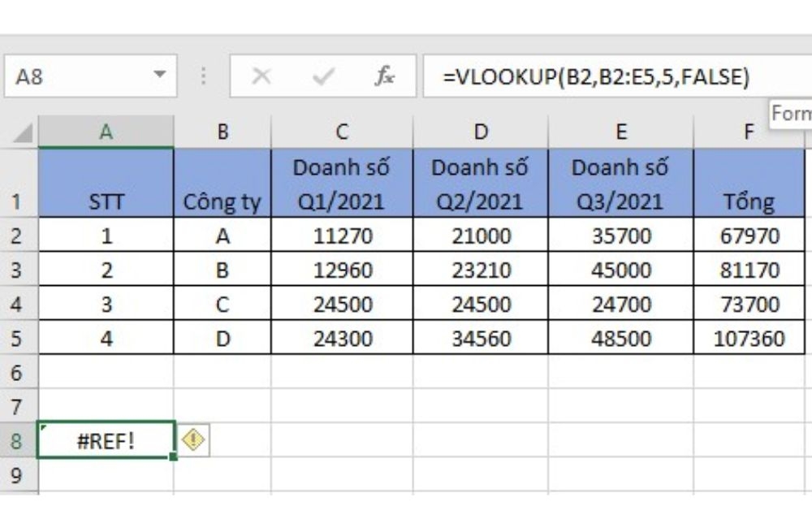Click the Enter checkmark formula icon
Viewport: 812px width, 528px height.
[x=324, y=76]
